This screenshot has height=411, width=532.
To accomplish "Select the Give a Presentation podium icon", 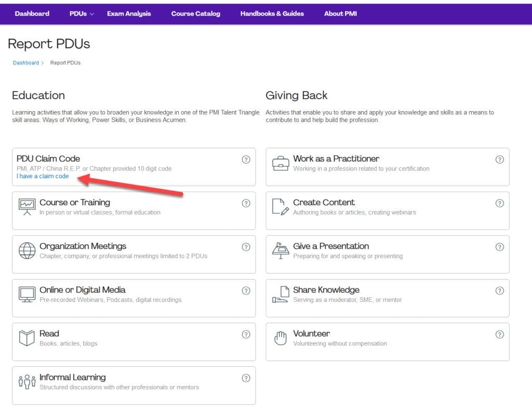I will click(281, 250).
